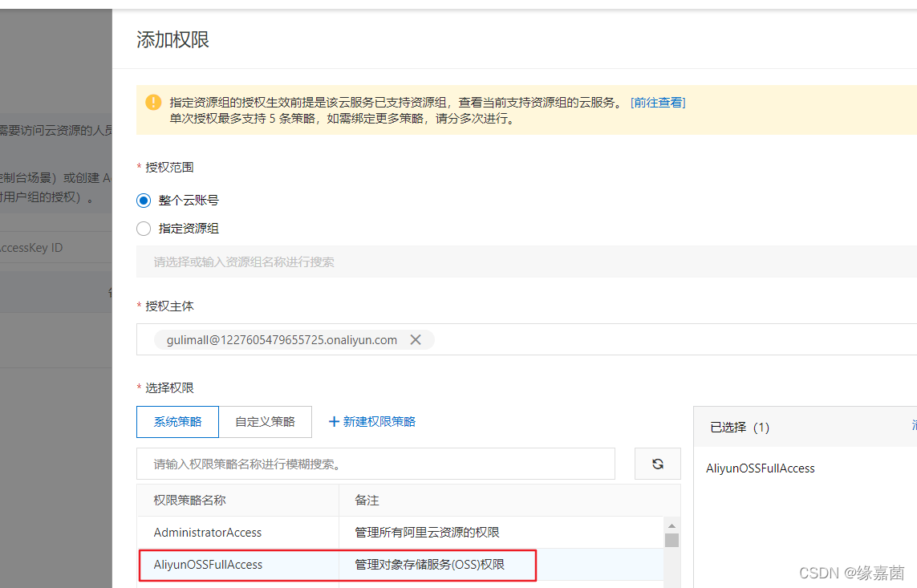Click the yellow warning icon in the notice

click(153, 103)
